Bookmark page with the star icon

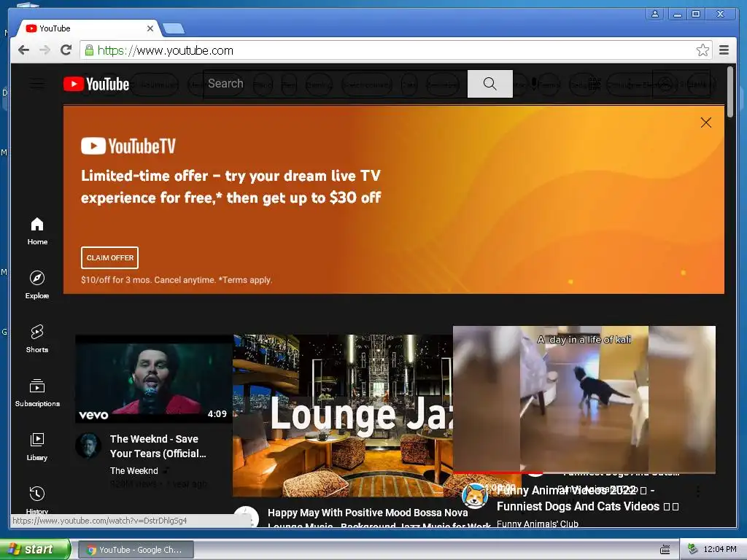pyautogui.click(x=703, y=50)
